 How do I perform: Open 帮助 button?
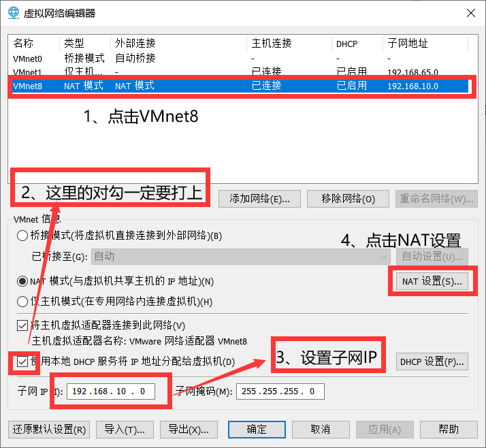449,430
